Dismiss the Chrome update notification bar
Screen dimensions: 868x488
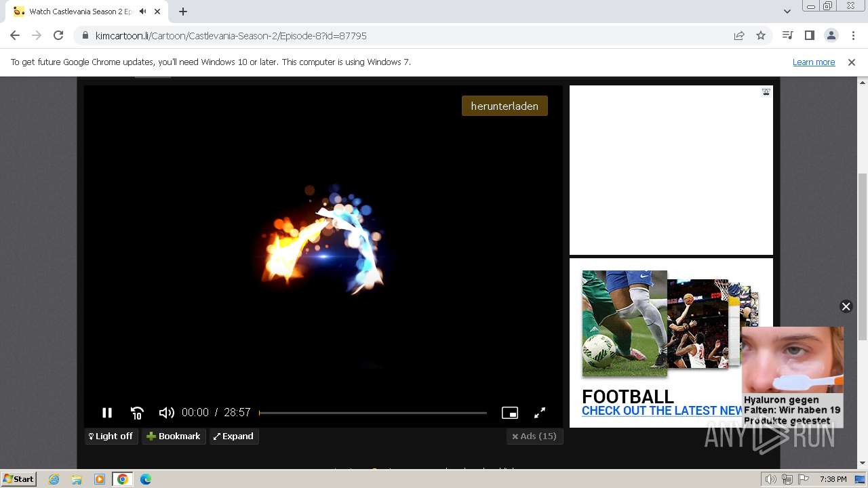[x=852, y=62]
